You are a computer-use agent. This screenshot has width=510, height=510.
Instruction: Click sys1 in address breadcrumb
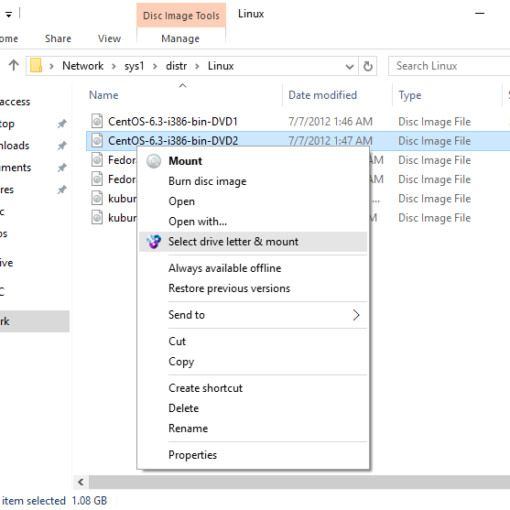(134, 66)
